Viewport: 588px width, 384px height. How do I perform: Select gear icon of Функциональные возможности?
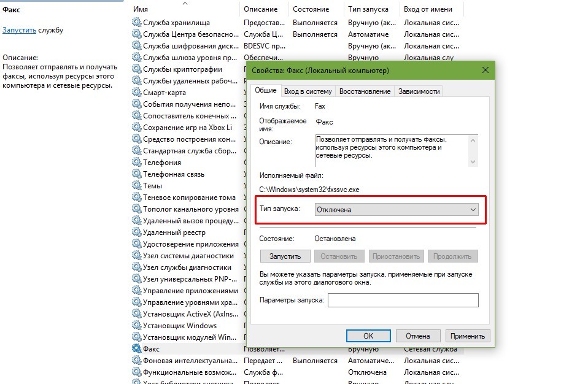tap(136, 372)
